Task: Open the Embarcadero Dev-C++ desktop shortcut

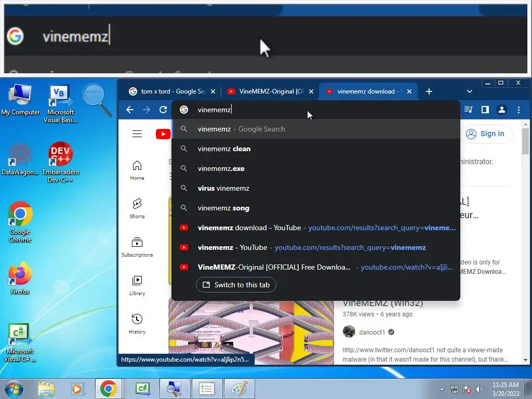Action: 60,162
